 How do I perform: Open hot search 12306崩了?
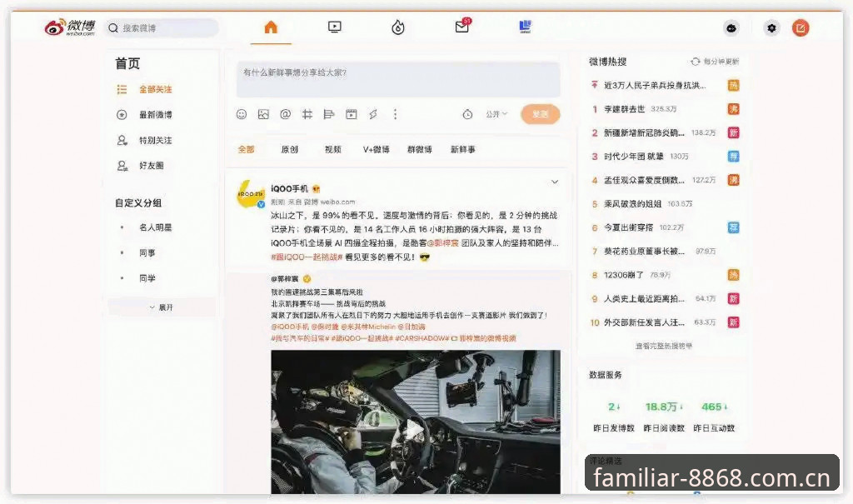pos(624,275)
